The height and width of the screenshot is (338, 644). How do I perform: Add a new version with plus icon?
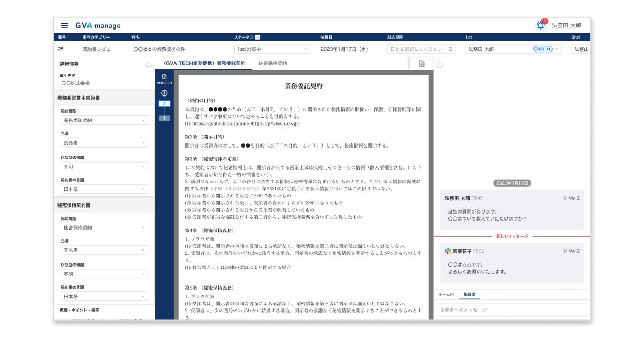click(x=164, y=93)
